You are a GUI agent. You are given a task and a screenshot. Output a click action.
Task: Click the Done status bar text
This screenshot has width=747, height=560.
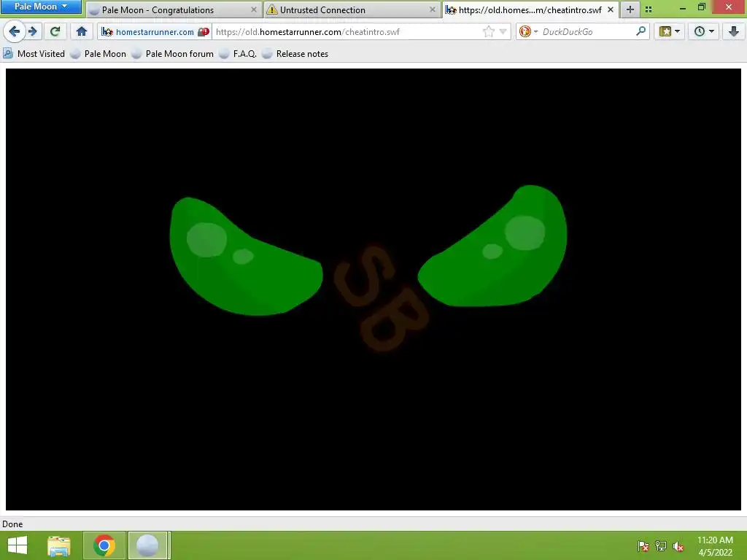coord(12,524)
